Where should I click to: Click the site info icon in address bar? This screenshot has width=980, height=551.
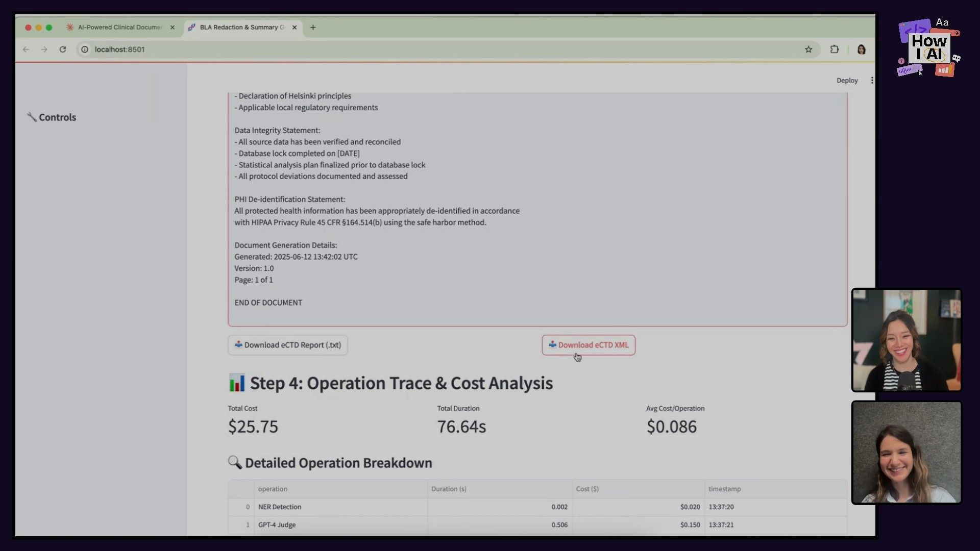[85, 49]
